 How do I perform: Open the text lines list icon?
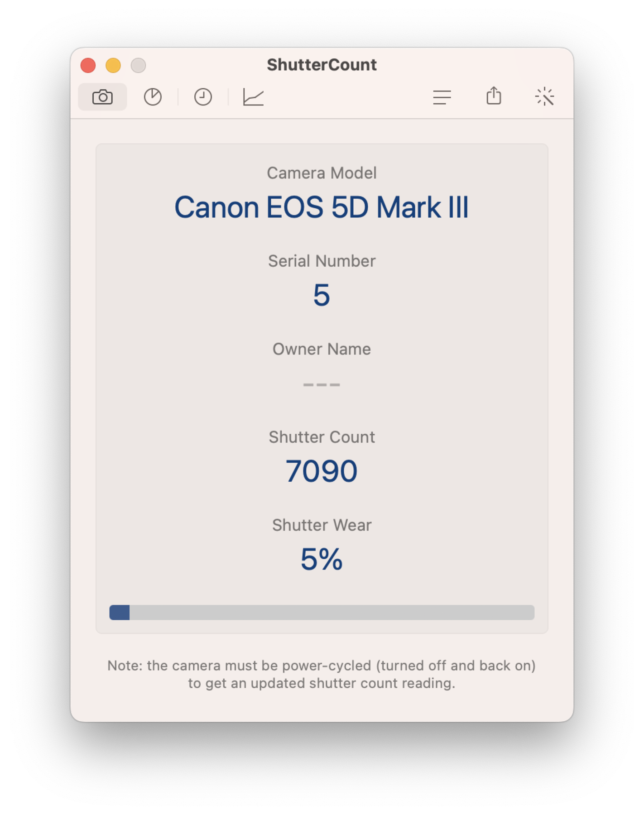(x=442, y=97)
